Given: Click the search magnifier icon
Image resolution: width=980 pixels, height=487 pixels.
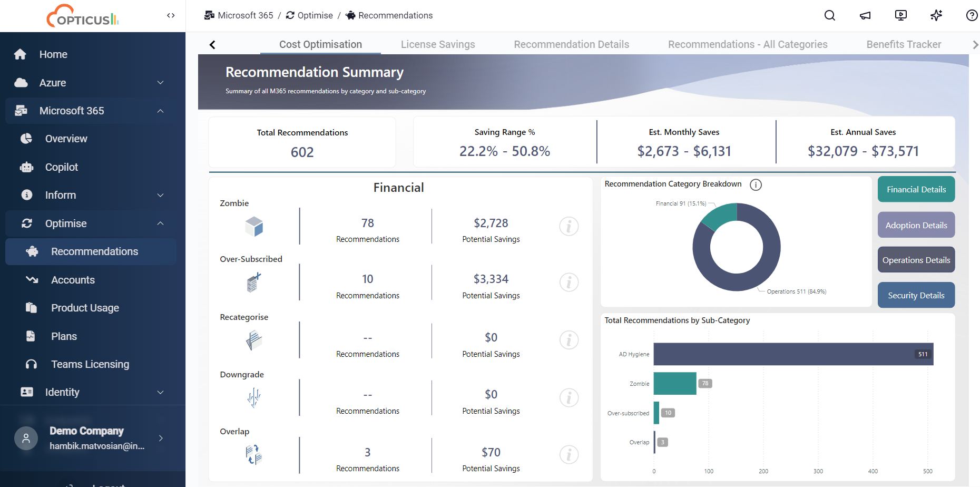Looking at the screenshot, I should coord(830,15).
